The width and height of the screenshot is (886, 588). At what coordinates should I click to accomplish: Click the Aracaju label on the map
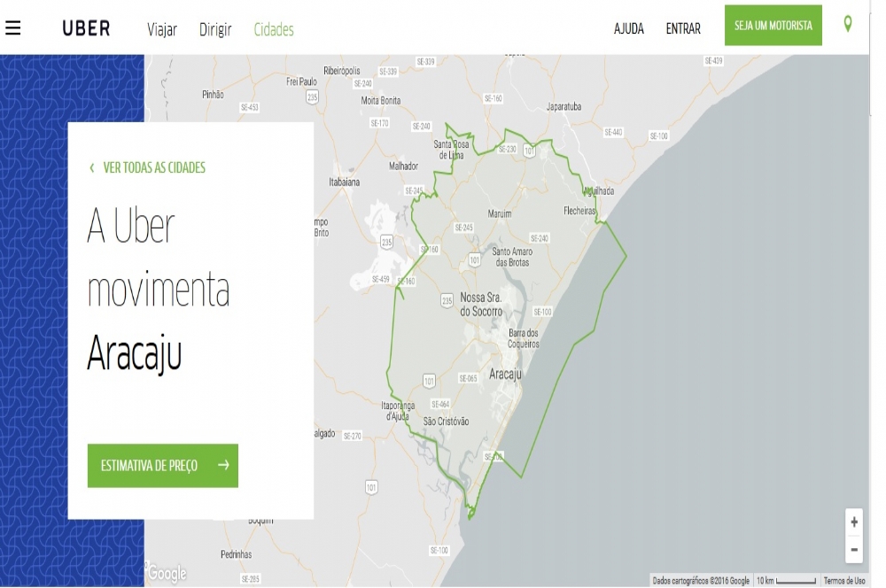tap(505, 375)
